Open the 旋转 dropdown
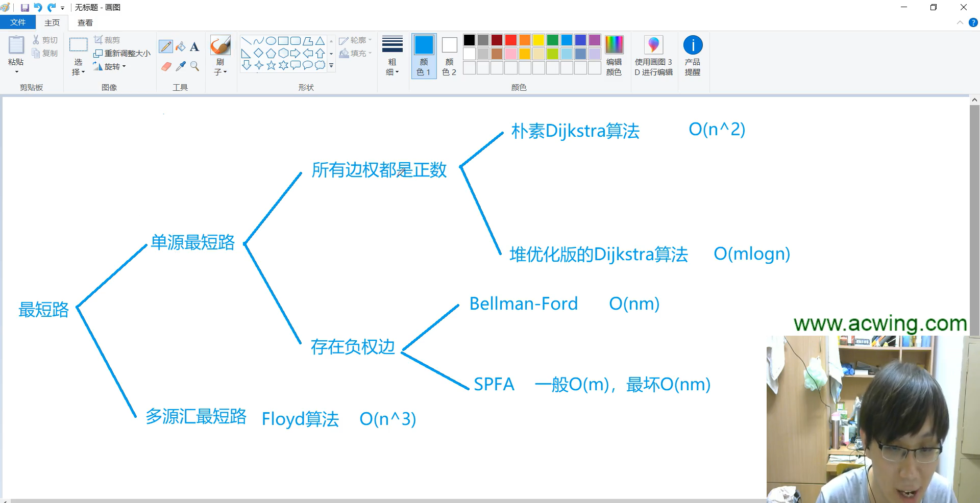Image resolution: width=980 pixels, height=503 pixels. [x=109, y=66]
